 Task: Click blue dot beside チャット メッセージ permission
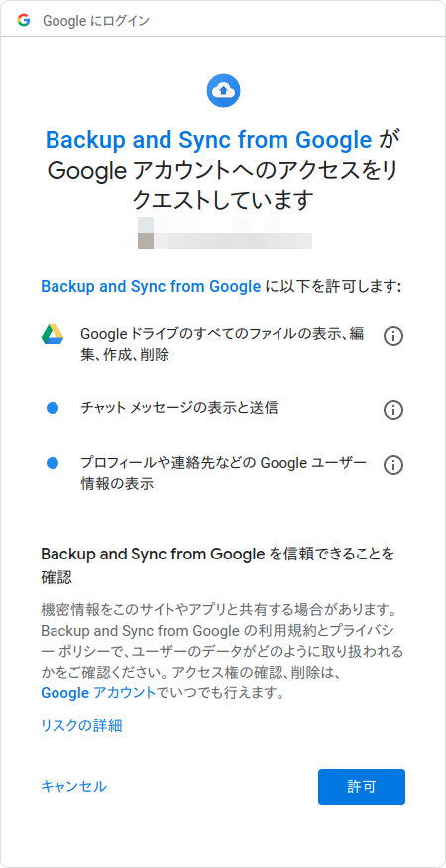click(53, 408)
